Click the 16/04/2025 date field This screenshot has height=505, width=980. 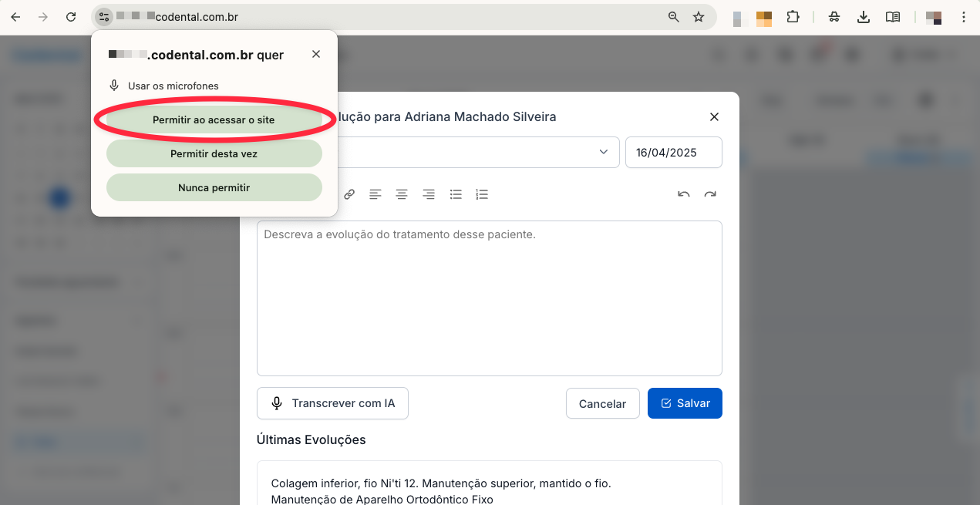click(673, 153)
